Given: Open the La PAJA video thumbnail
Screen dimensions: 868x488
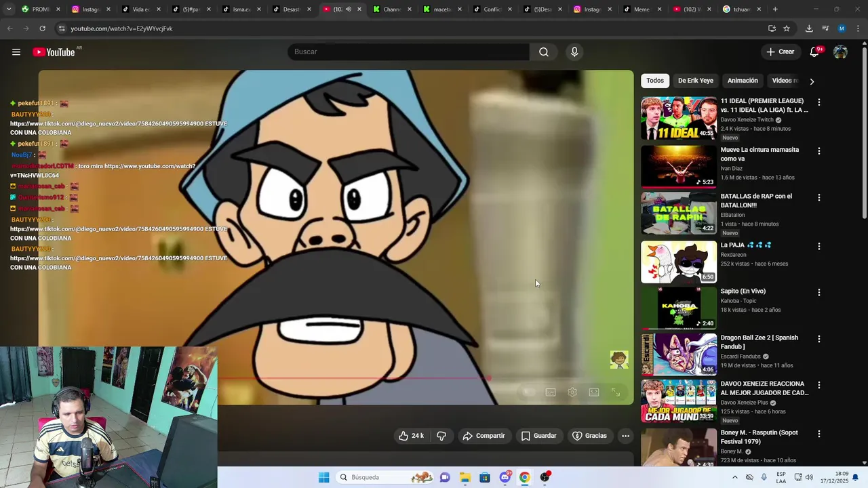Looking at the screenshot, I should tap(679, 262).
